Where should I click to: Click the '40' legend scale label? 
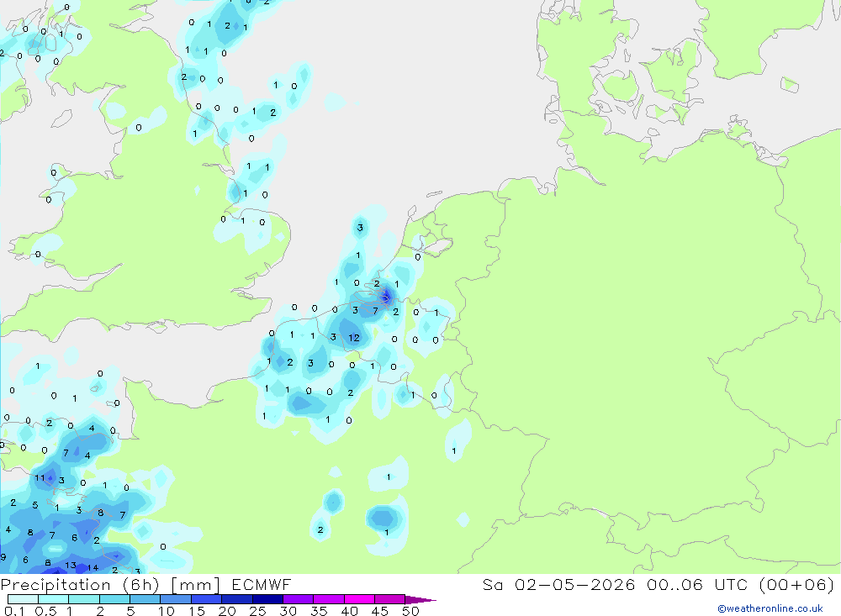click(349, 611)
